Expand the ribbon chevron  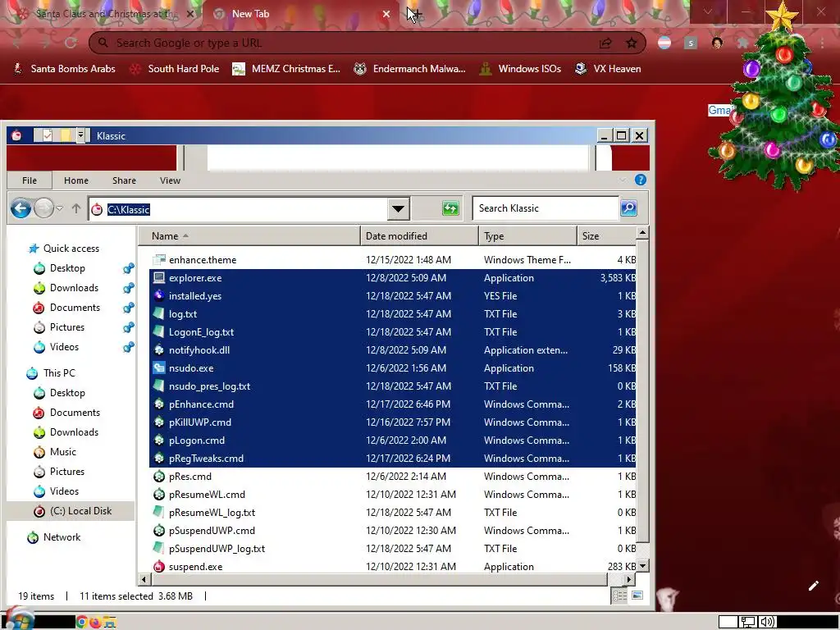(622, 180)
